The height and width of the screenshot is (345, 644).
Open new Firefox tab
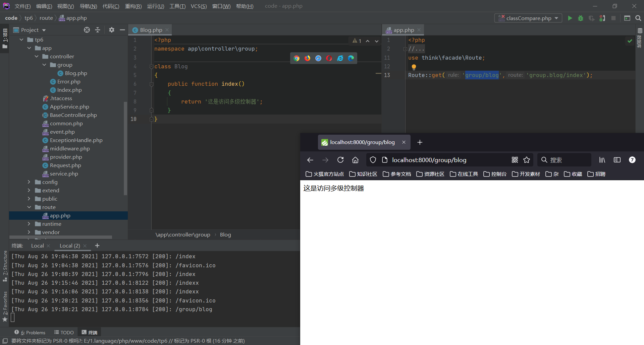(420, 142)
